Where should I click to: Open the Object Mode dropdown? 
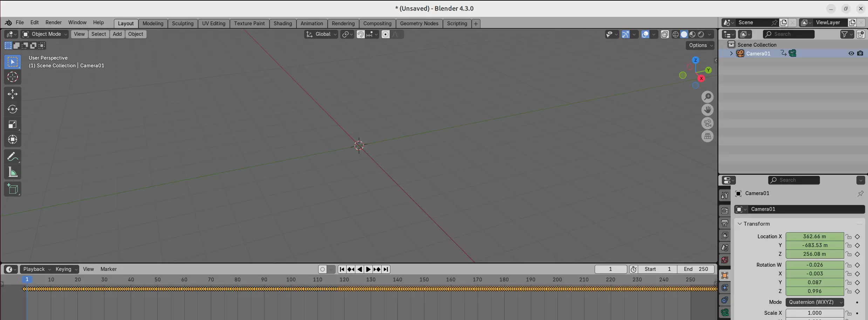click(45, 34)
